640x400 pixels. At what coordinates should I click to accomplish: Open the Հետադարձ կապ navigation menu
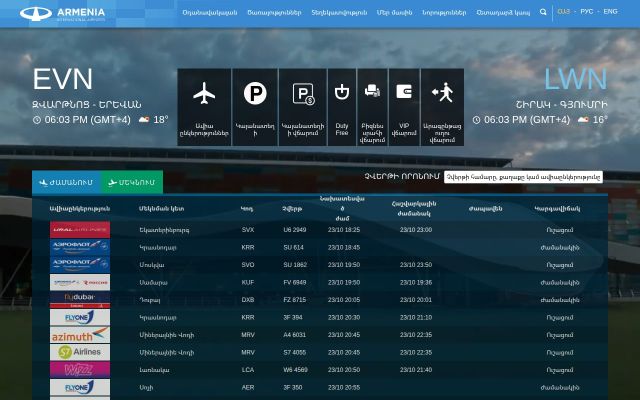click(503, 13)
